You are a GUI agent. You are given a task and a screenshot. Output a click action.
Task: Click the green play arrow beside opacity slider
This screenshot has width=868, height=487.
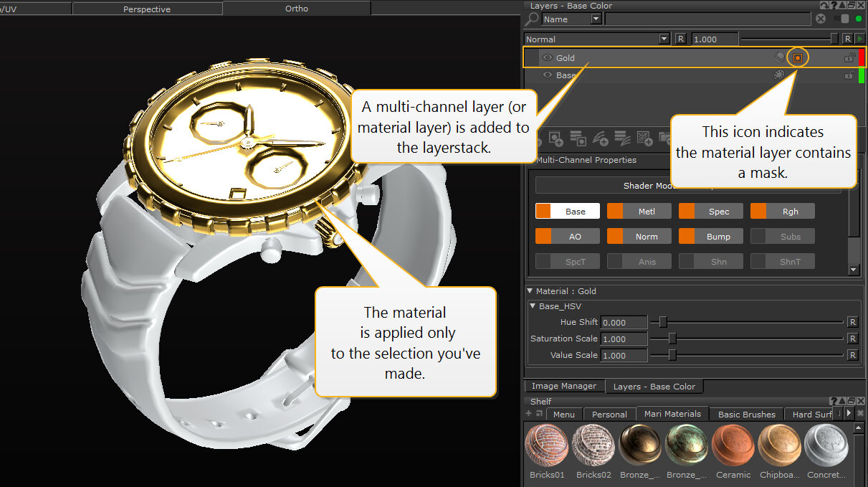[860, 39]
